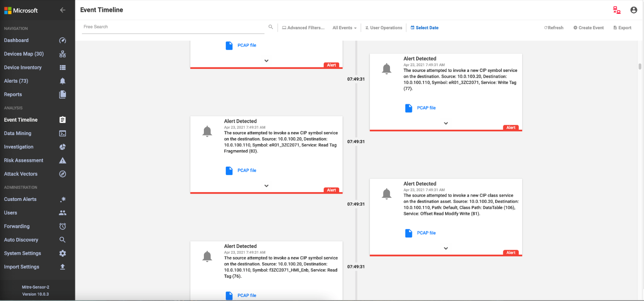Screen dimensions: 644x301
Task: Click the vertical scrollbar thumb
Action: (640, 66)
